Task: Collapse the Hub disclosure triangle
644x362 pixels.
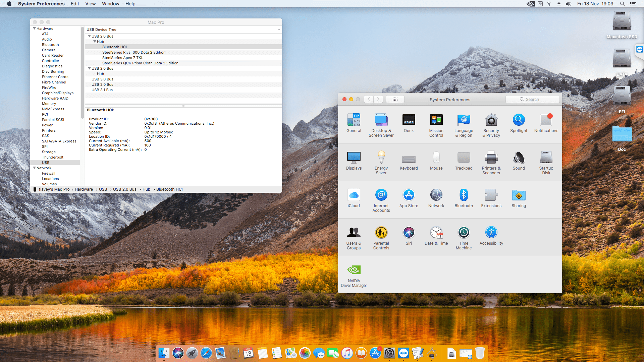Action: click(95, 42)
